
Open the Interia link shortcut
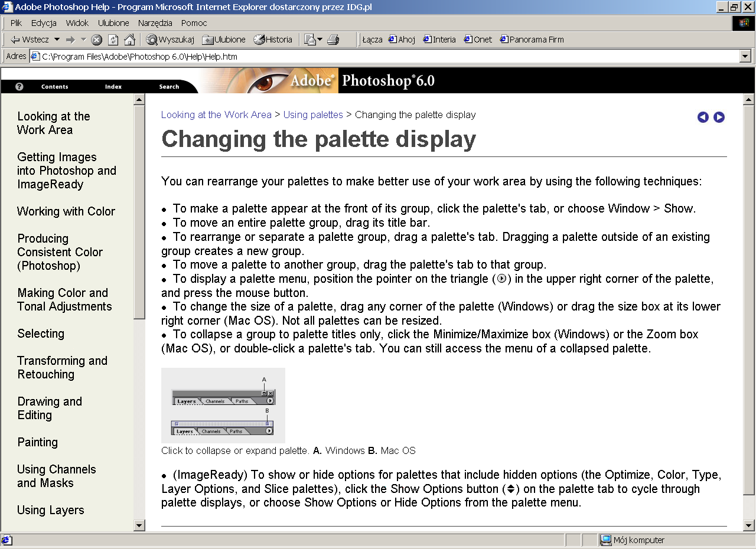pyautogui.click(x=439, y=40)
